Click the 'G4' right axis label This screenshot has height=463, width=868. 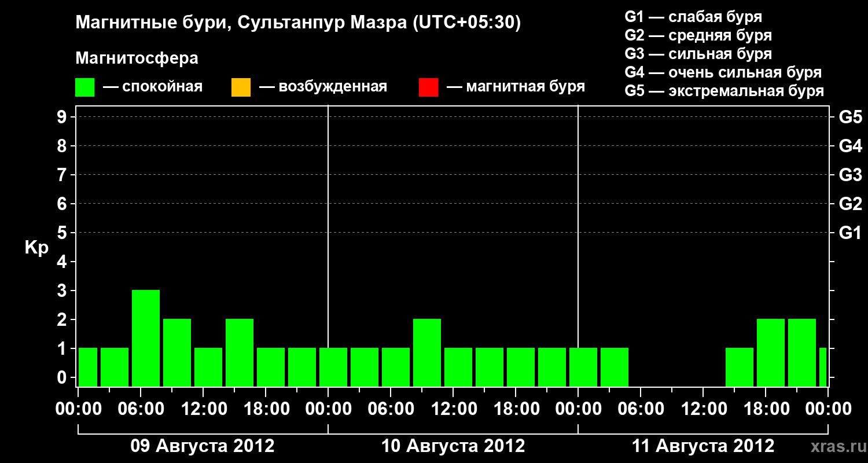coord(851,146)
